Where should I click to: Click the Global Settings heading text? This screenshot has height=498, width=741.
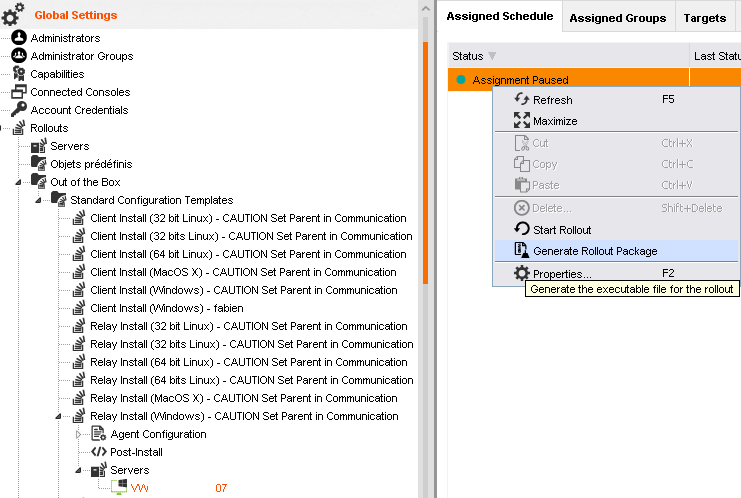coord(76,15)
